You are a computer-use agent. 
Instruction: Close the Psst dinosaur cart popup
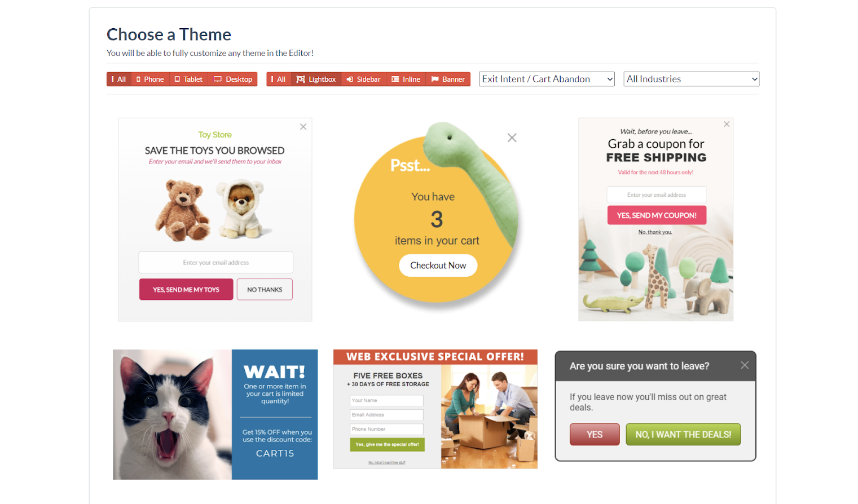[x=512, y=138]
